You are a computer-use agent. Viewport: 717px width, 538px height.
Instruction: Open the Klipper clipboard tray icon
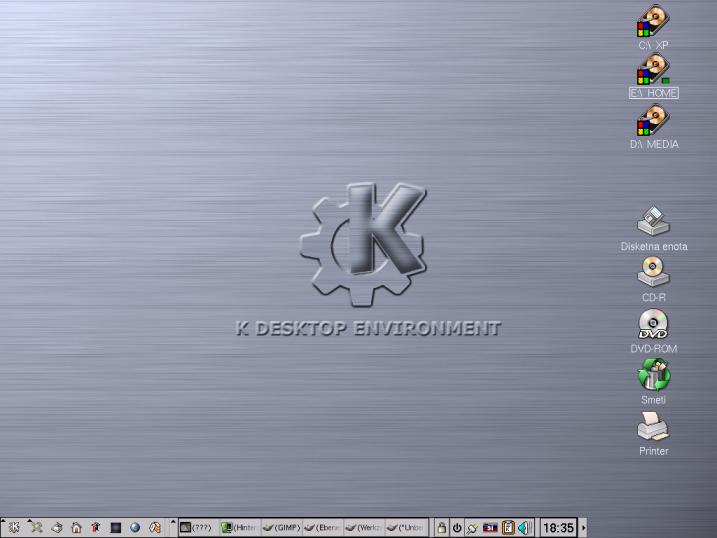[508, 528]
